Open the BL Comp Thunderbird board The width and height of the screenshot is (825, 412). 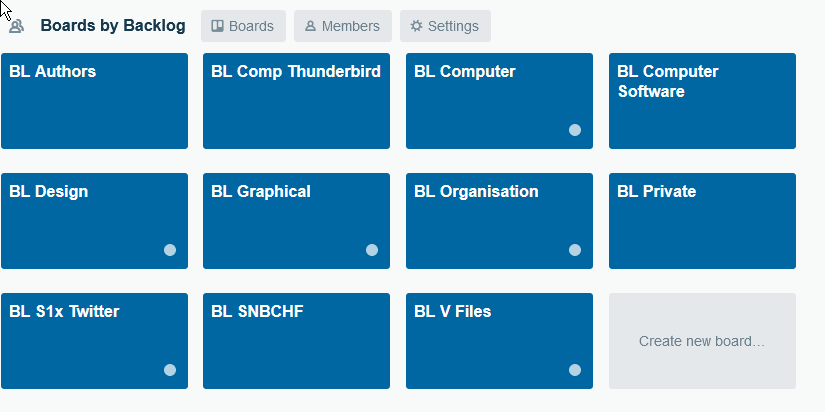[x=296, y=101]
